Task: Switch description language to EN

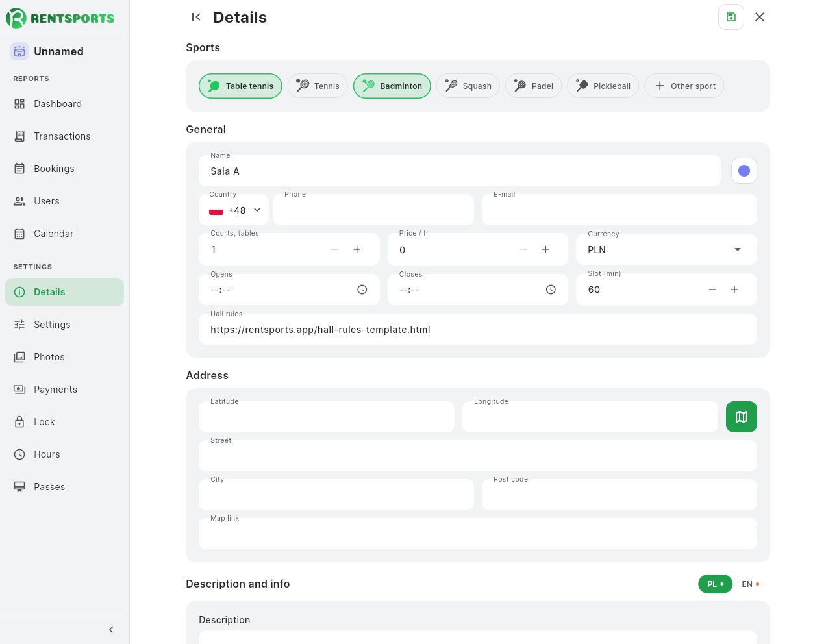Action: (751, 584)
